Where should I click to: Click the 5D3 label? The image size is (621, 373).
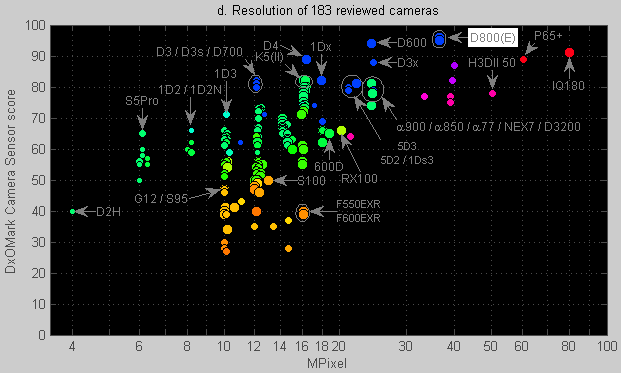[x=407, y=146]
